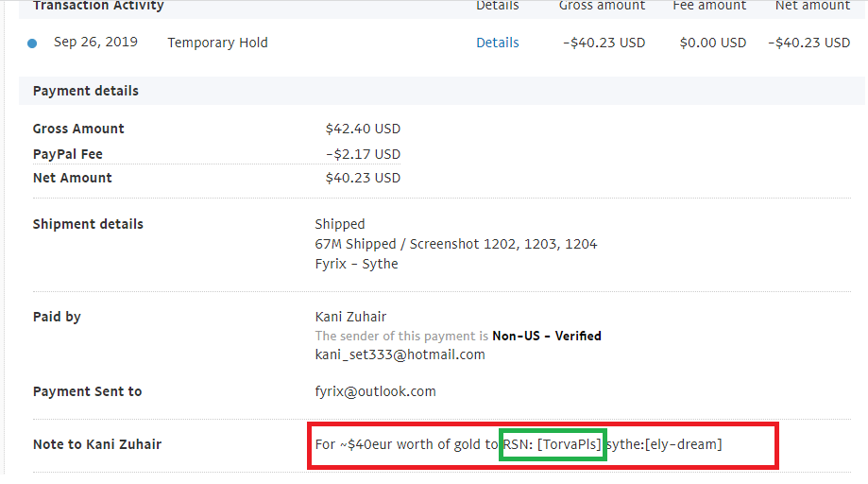Screen dimensions: 868x484
Task: Select the $42.40 USD gross amount value
Action: [363, 129]
